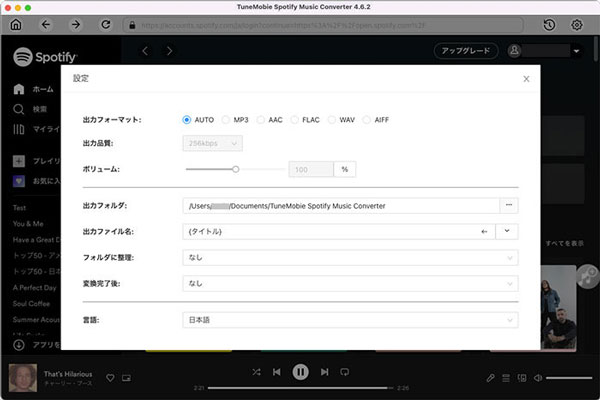This screenshot has height=400, width=600.
Task: Select WAV output format
Action: (332, 120)
